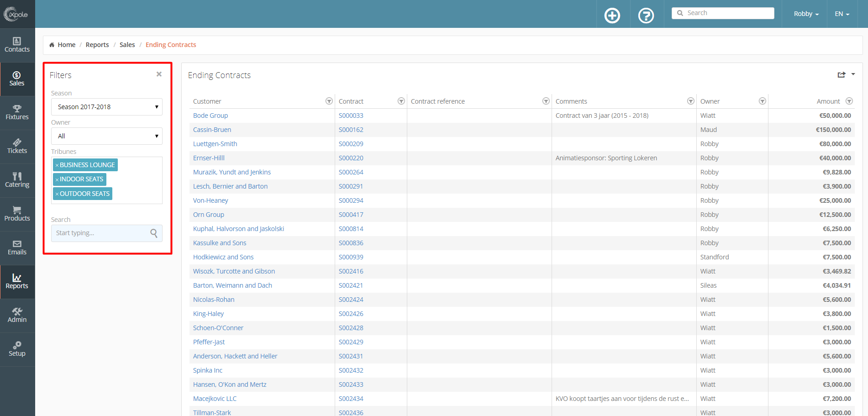Remove the OUTDOOR SEATS tribune tag

coord(57,194)
